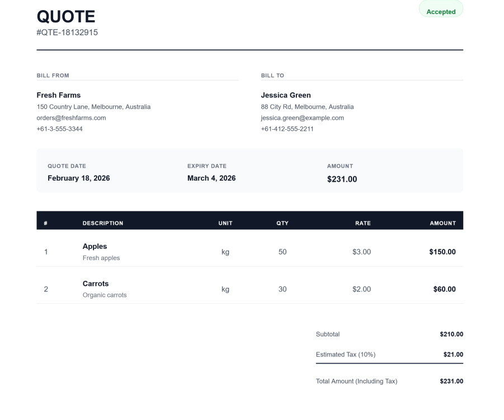Click the Estimated Tax (10%) label
The height and width of the screenshot is (420, 504).
pos(345,355)
